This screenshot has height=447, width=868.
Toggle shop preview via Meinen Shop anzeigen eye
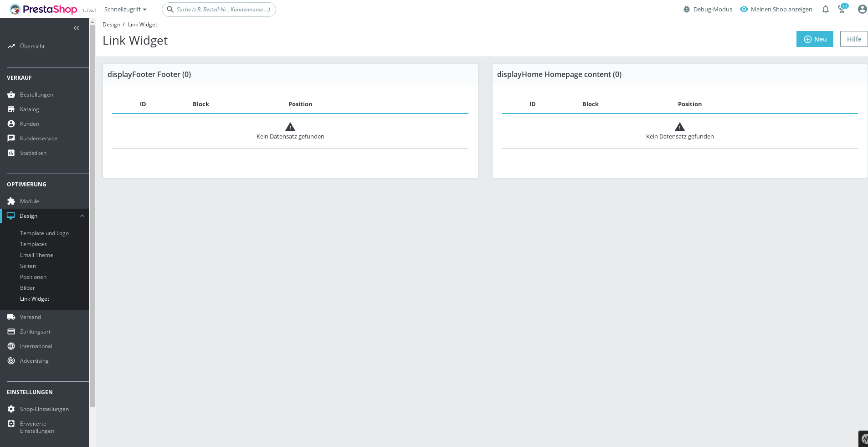[745, 9]
